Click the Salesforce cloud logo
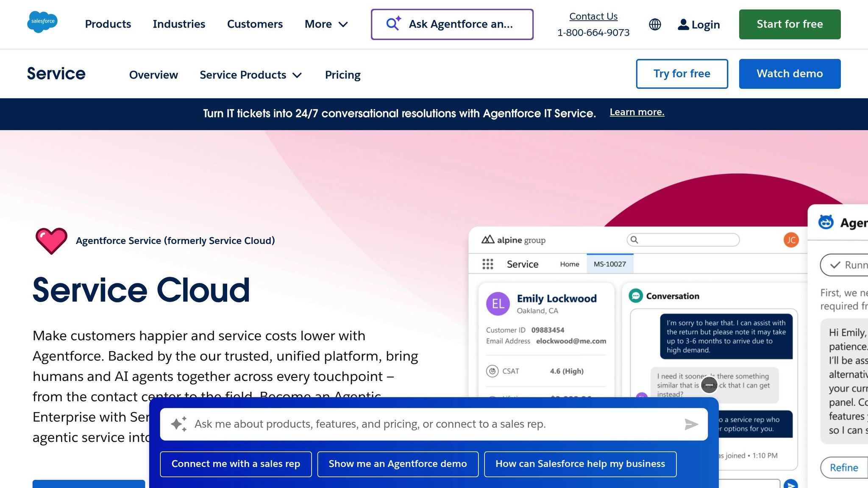 [x=42, y=22]
